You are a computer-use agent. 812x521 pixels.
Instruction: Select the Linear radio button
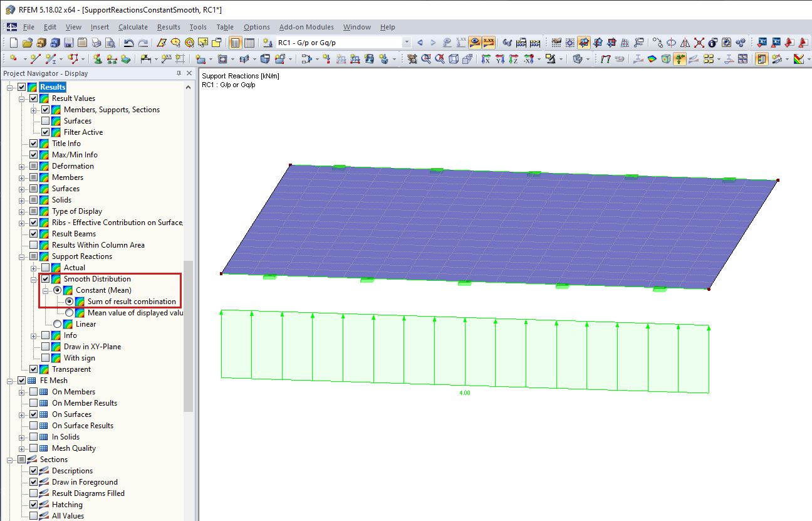pyautogui.click(x=57, y=324)
